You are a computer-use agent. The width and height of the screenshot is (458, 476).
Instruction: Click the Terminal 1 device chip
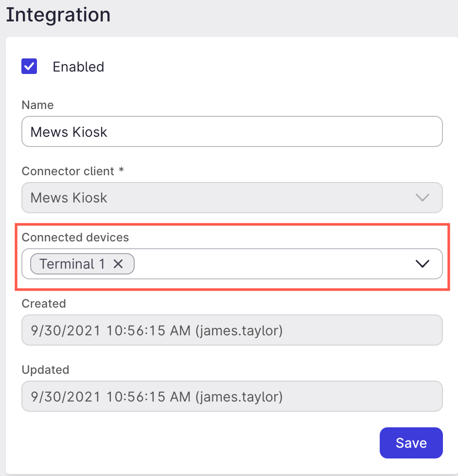click(x=73, y=264)
